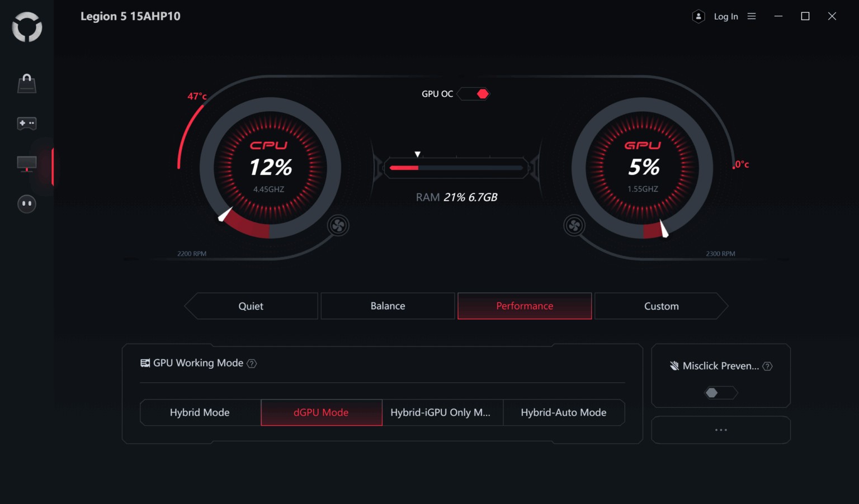The image size is (859, 504).
Task: Click the CPU fan icon
Action: pos(338,226)
